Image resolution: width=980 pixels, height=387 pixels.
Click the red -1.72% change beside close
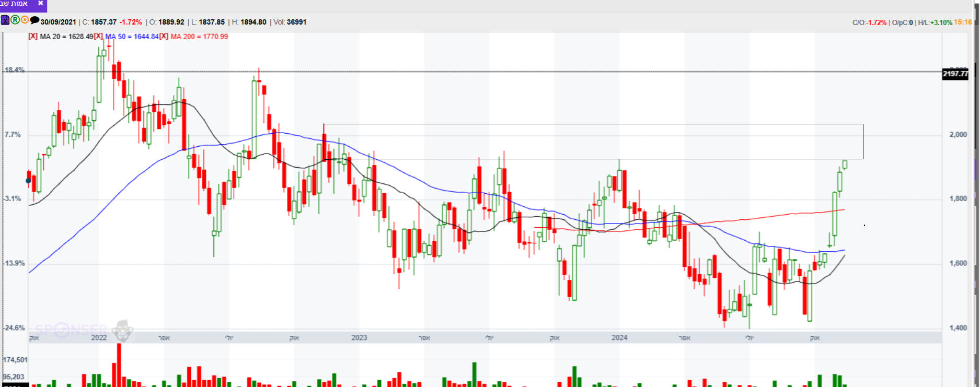[x=131, y=22]
